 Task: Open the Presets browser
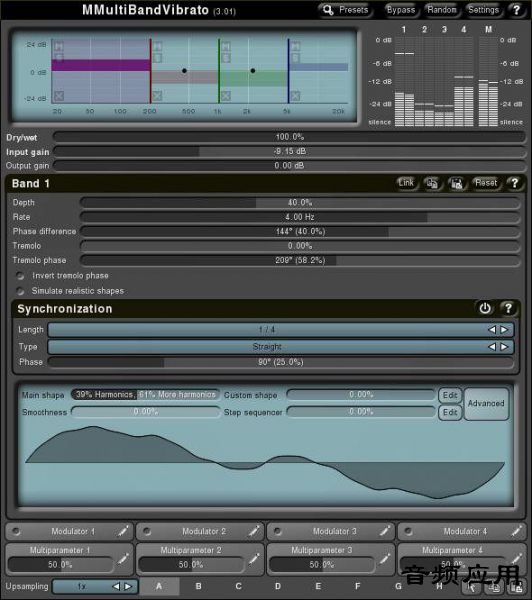point(344,10)
